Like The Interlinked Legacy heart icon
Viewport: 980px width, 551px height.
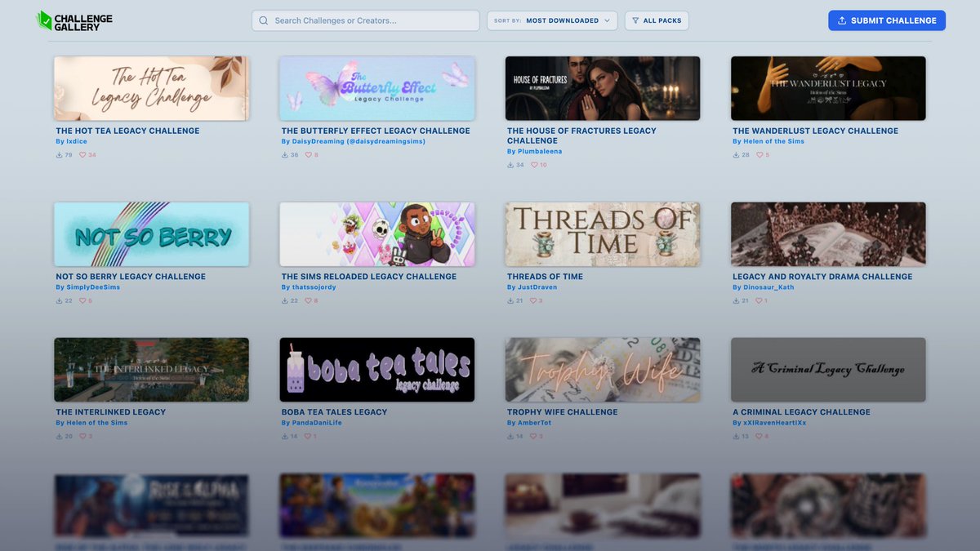coord(82,437)
